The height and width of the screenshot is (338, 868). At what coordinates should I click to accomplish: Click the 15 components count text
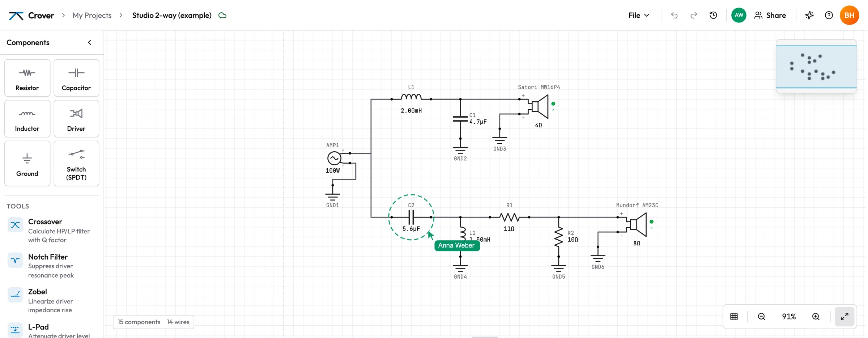139,322
